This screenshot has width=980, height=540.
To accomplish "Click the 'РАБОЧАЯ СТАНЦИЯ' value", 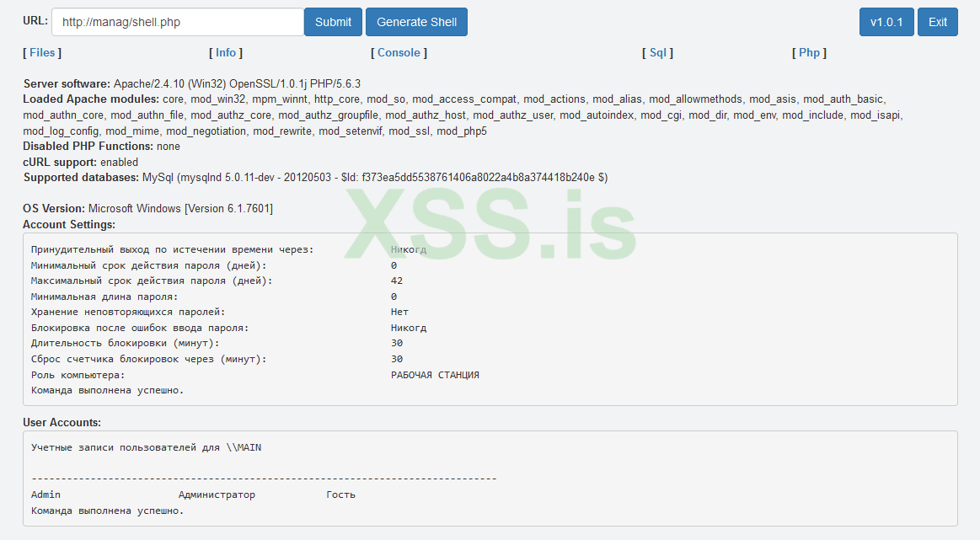I will click(x=435, y=375).
